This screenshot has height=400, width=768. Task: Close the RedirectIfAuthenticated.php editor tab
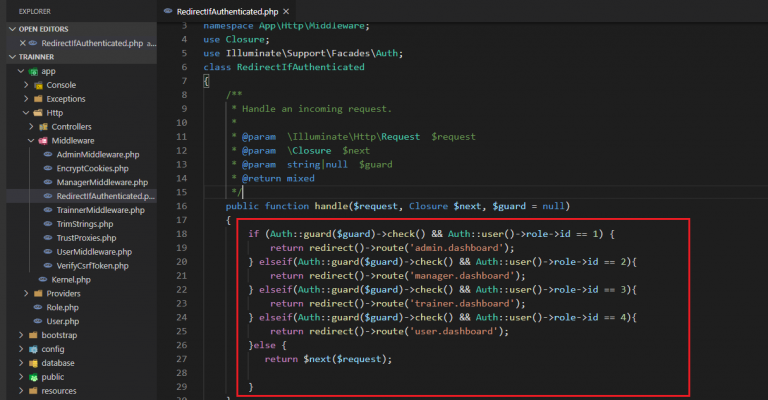286,11
